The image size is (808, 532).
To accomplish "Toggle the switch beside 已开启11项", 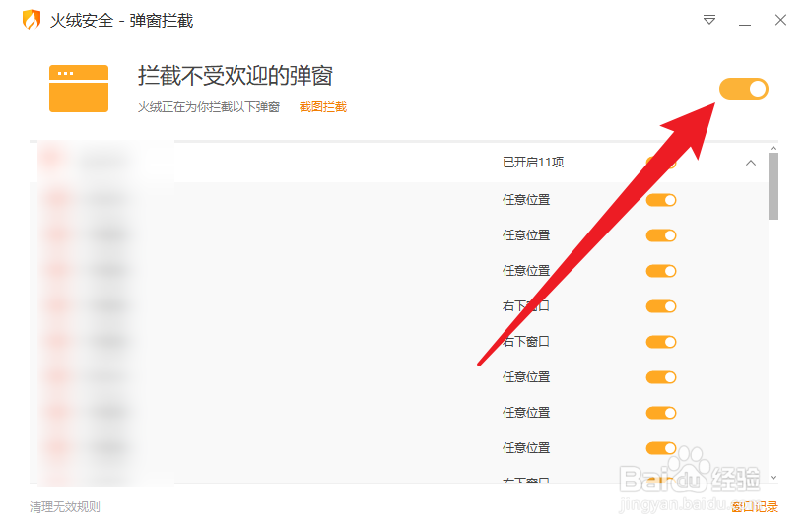I will (x=661, y=163).
